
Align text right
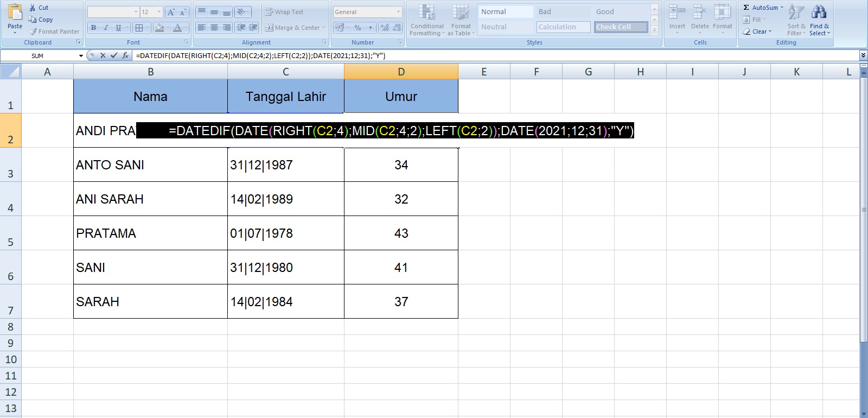(x=227, y=28)
